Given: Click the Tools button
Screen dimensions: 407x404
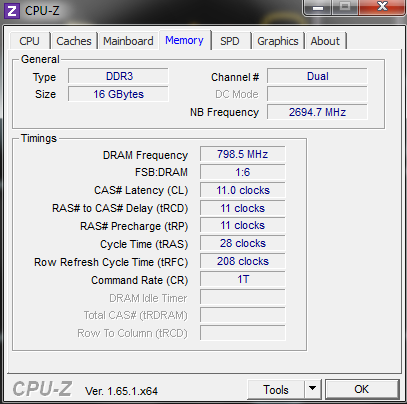Looking at the screenshot, I should (276, 389).
